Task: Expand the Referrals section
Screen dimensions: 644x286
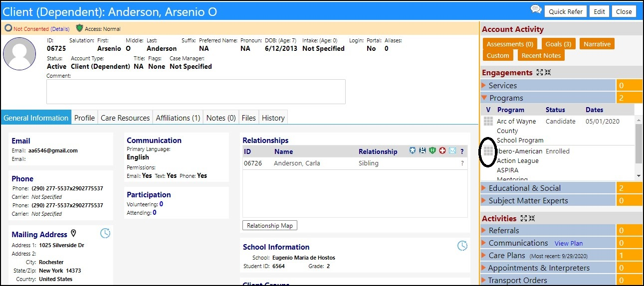Action: pos(548,230)
